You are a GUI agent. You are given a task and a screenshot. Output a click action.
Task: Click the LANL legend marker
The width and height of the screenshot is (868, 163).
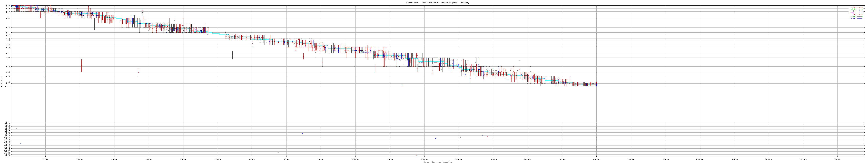(x=860, y=9)
